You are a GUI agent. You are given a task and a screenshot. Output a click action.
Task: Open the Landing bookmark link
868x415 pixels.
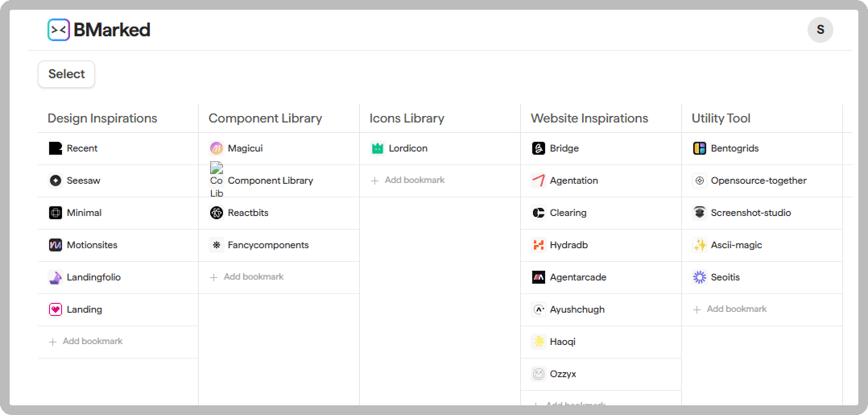84,309
